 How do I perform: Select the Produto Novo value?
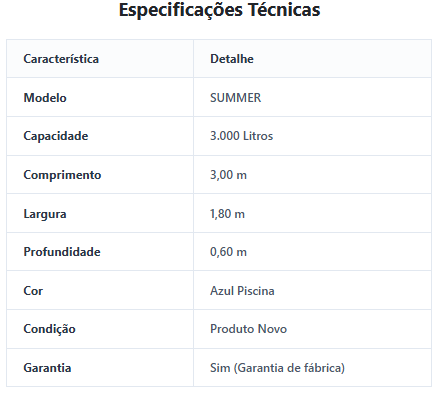pos(248,329)
